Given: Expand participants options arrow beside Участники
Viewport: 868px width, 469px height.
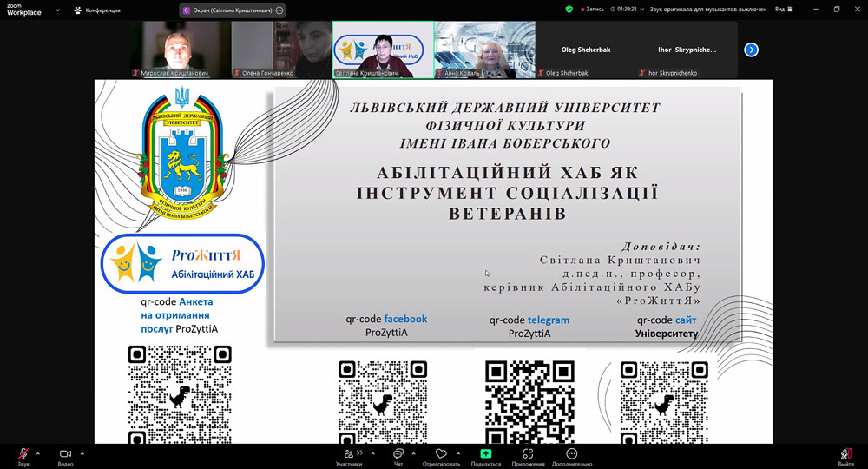Looking at the screenshot, I should pyautogui.click(x=372, y=453).
